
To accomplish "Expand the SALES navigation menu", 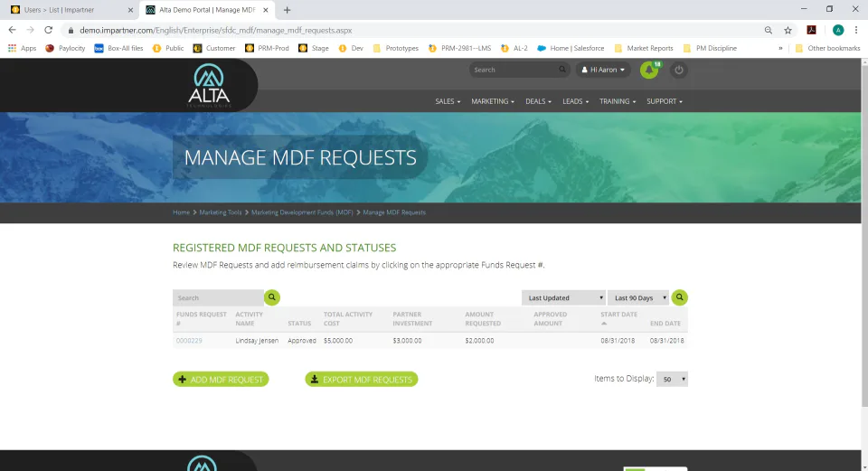I will tap(448, 101).
